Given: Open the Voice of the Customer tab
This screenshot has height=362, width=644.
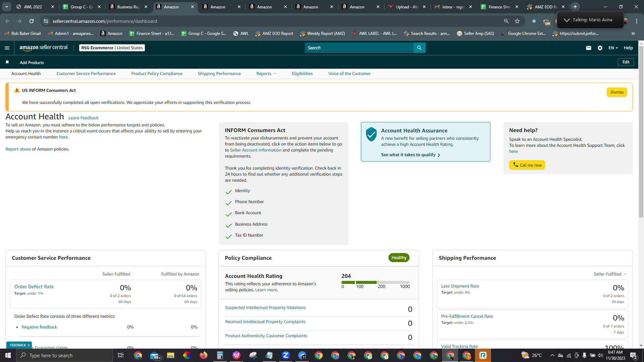Looking at the screenshot, I should 350,74.
